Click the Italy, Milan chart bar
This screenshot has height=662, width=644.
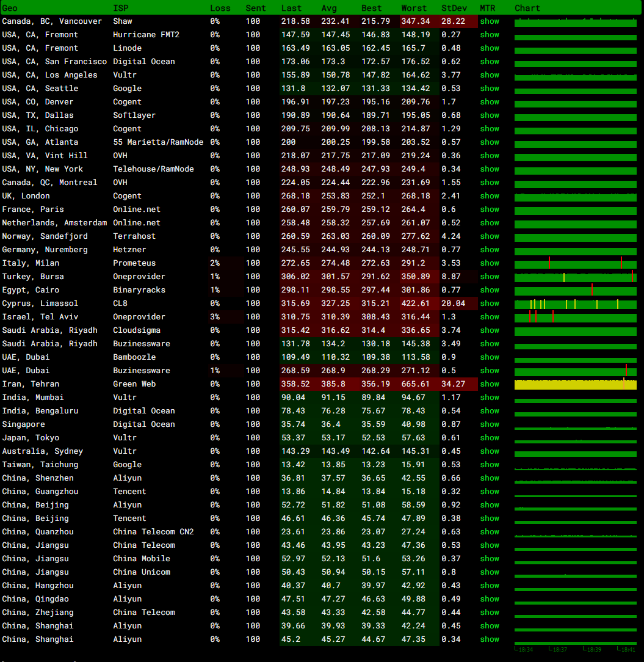(575, 264)
